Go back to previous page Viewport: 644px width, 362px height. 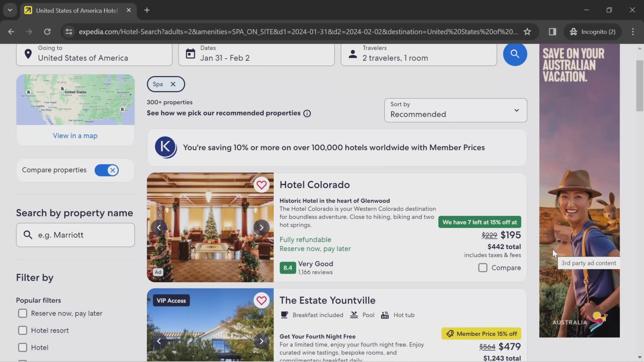pos(11,32)
